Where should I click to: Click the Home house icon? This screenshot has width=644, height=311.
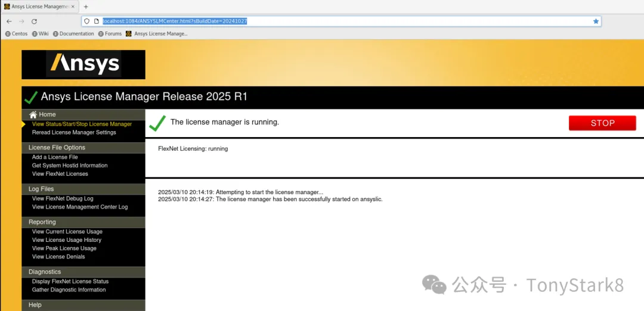click(33, 114)
